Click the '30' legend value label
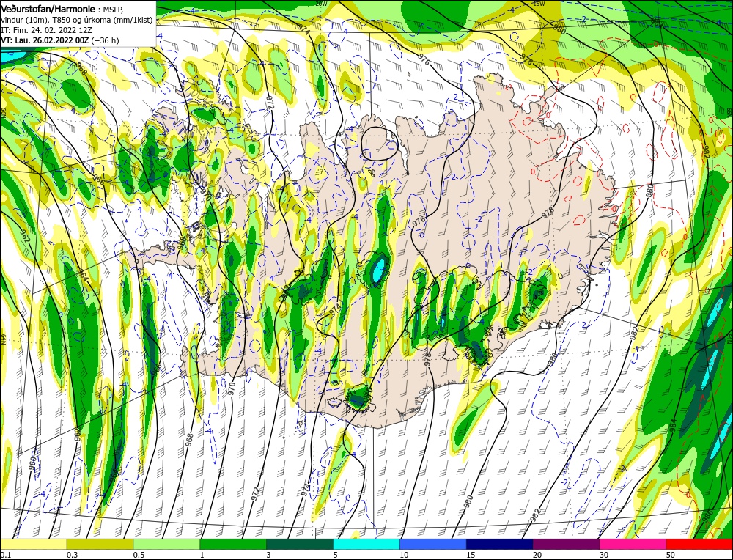Screen dimensions: 733x560 [x=605, y=555]
